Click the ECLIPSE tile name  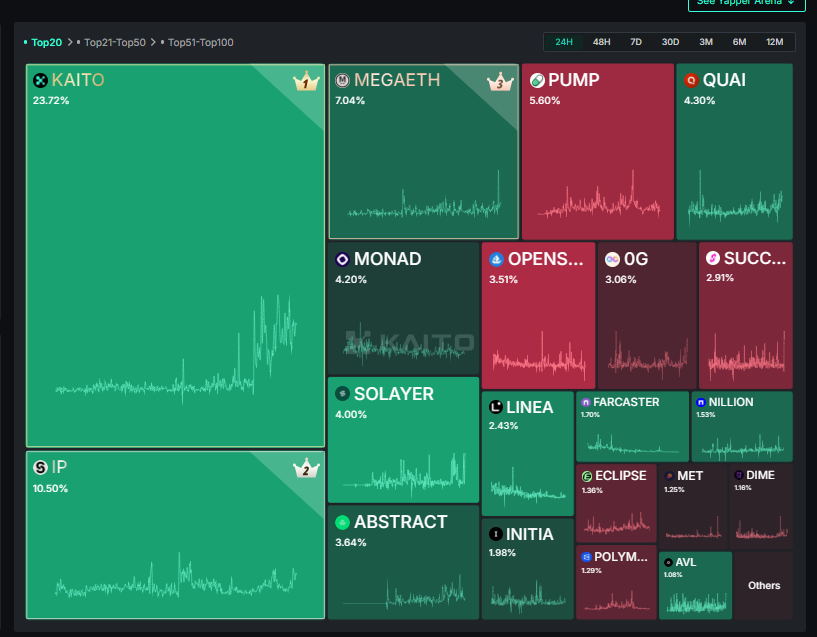coord(621,476)
